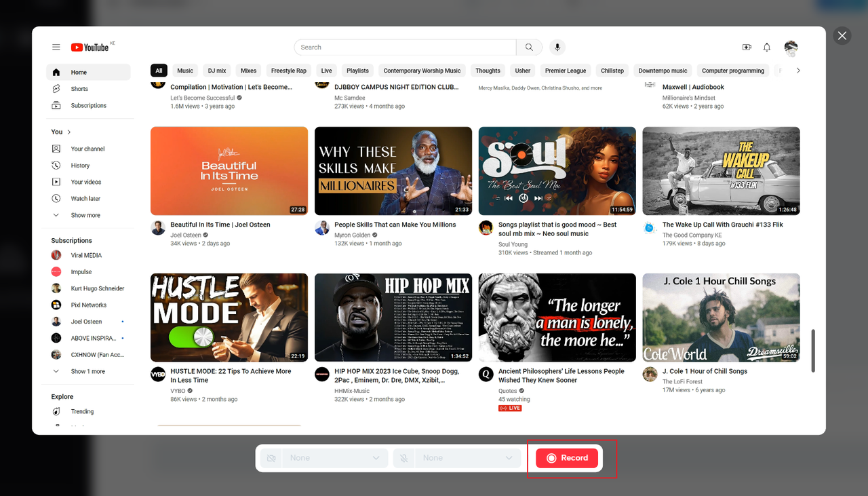Viewport: 868px width, 496px height.
Task: Open the notifications bell
Action: click(767, 47)
